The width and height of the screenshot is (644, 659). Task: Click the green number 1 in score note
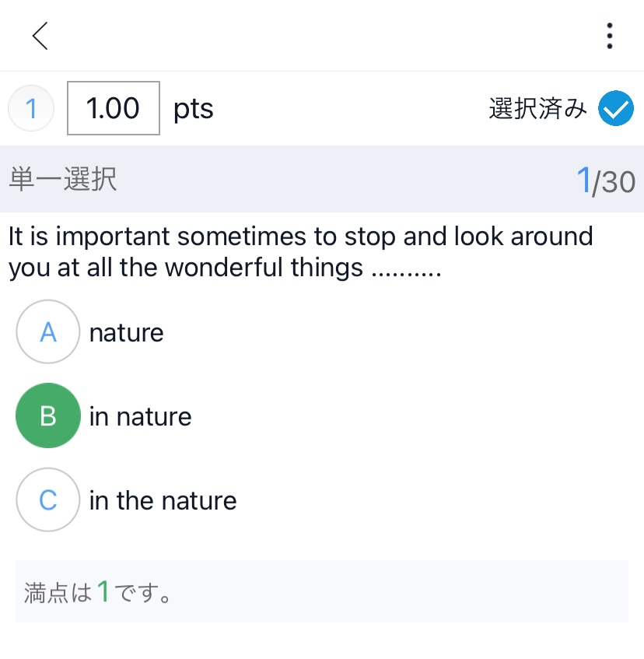(104, 592)
